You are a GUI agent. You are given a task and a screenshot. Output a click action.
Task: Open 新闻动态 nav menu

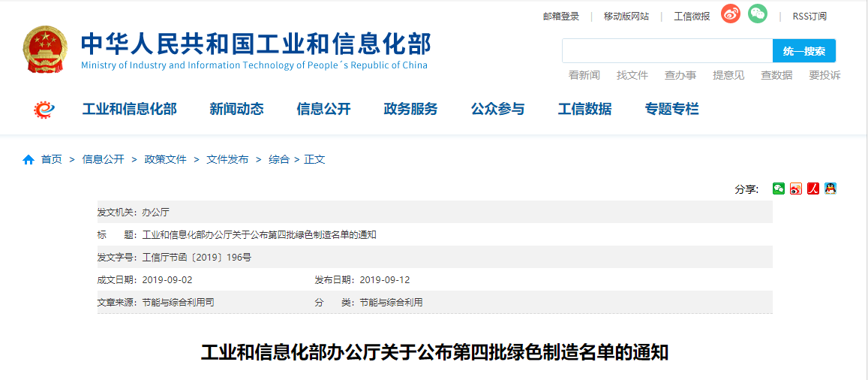[236, 109]
